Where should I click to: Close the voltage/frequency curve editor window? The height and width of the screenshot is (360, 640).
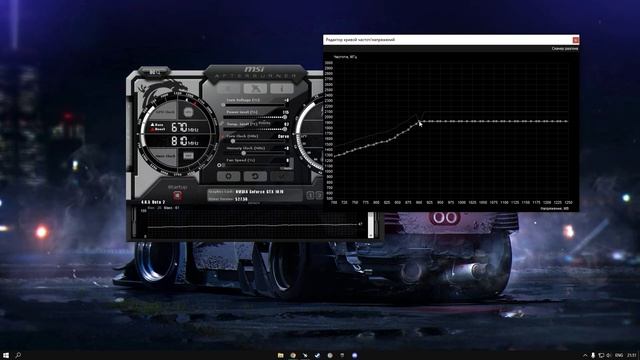[576, 40]
